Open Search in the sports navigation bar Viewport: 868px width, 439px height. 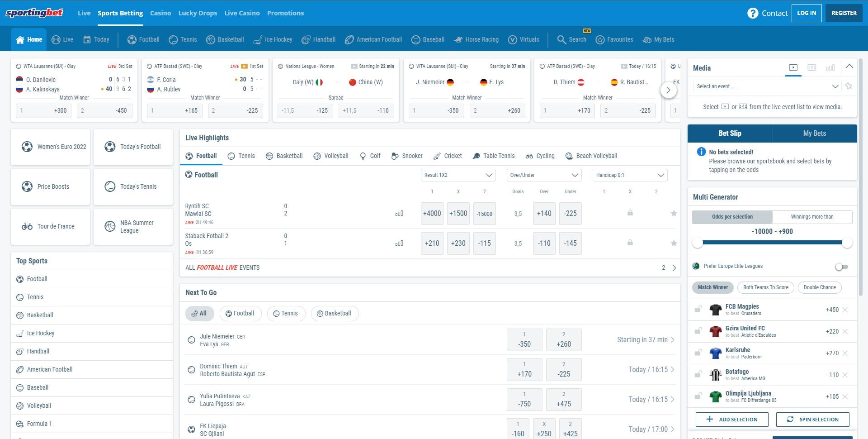(x=571, y=39)
